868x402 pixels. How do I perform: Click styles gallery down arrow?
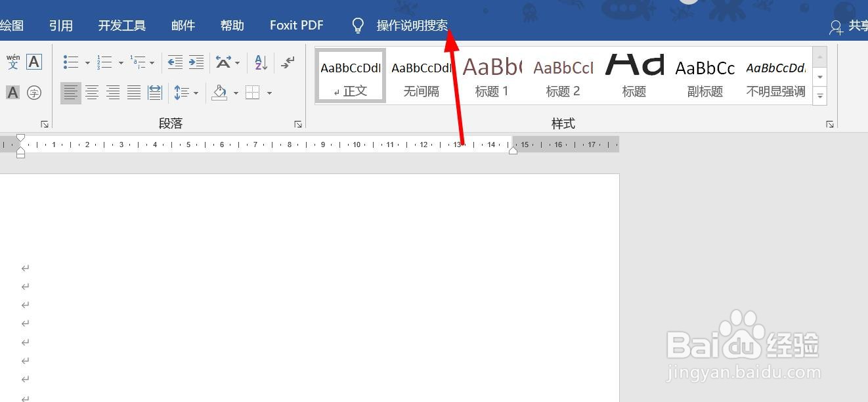(x=820, y=77)
